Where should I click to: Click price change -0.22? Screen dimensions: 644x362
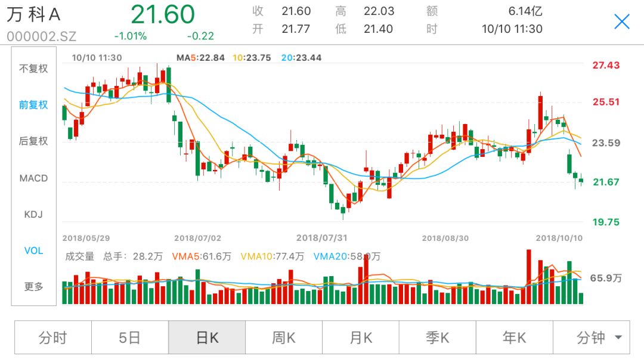click(x=200, y=36)
